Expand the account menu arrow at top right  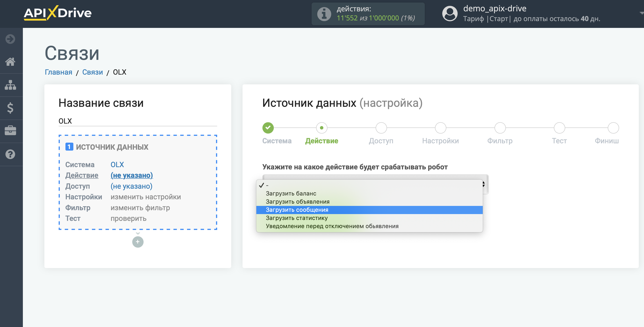pyautogui.click(x=641, y=13)
